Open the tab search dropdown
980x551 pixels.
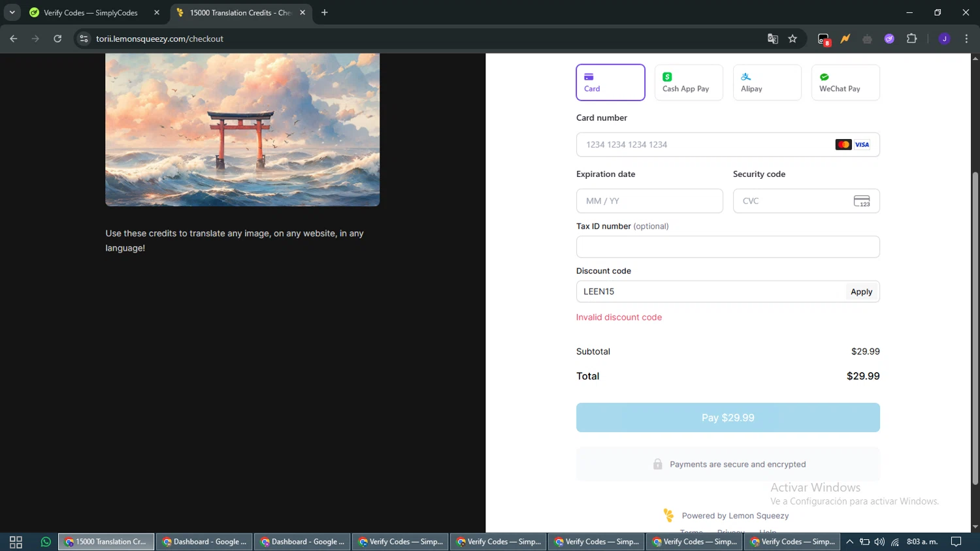12,12
